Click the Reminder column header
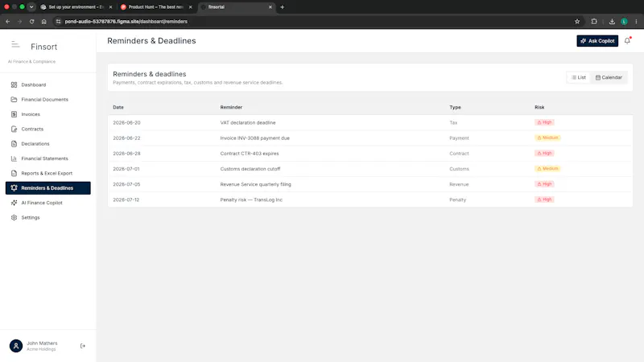644x362 pixels. click(x=231, y=107)
